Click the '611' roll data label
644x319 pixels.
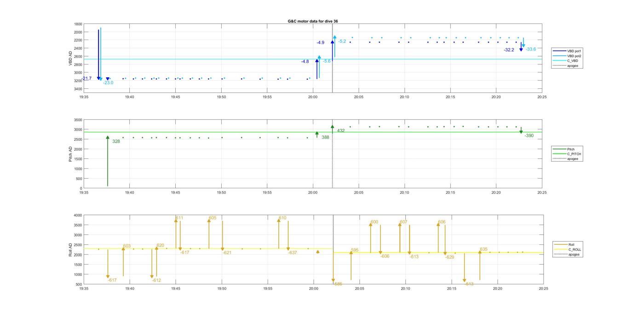179,218
